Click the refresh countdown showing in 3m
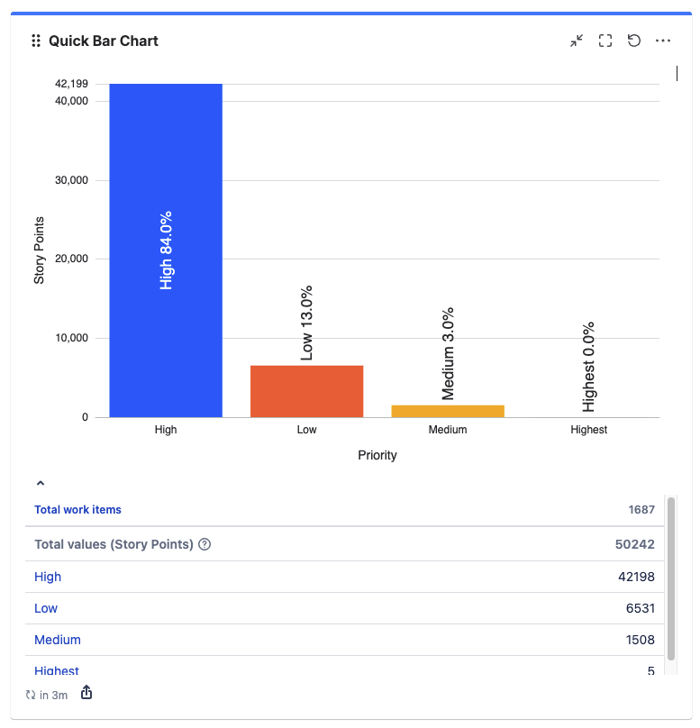This screenshot has height=728, width=700. (45, 695)
